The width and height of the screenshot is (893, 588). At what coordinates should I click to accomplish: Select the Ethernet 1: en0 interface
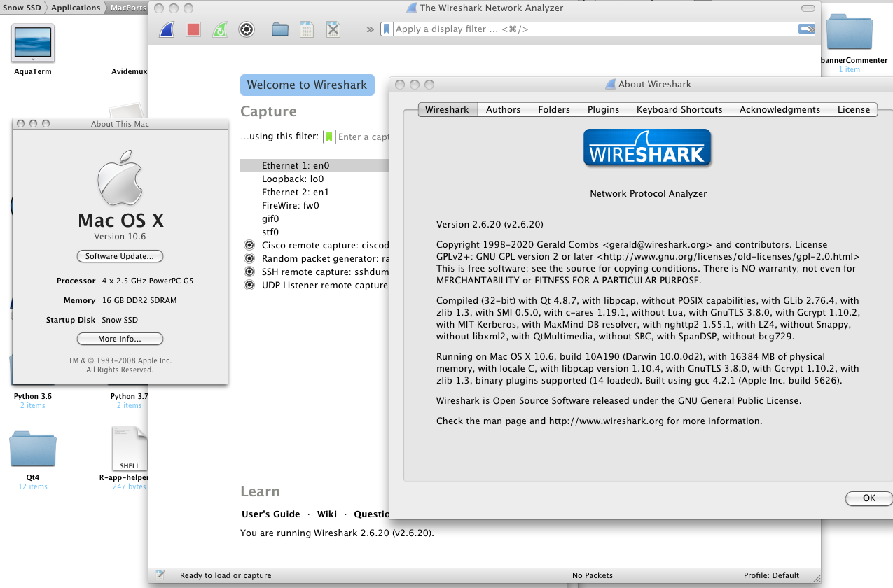(x=314, y=166)
